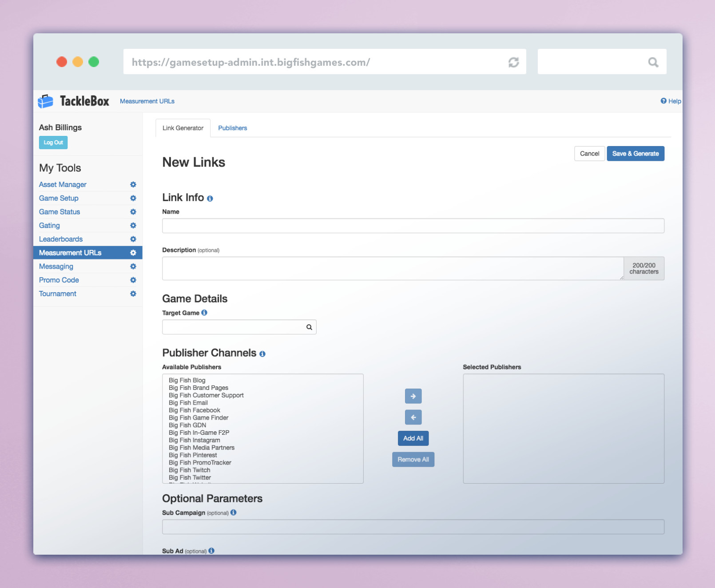715x588 pixels.
Task: Click the browser search magnifier icon
Action: click(x=653, y=62)
